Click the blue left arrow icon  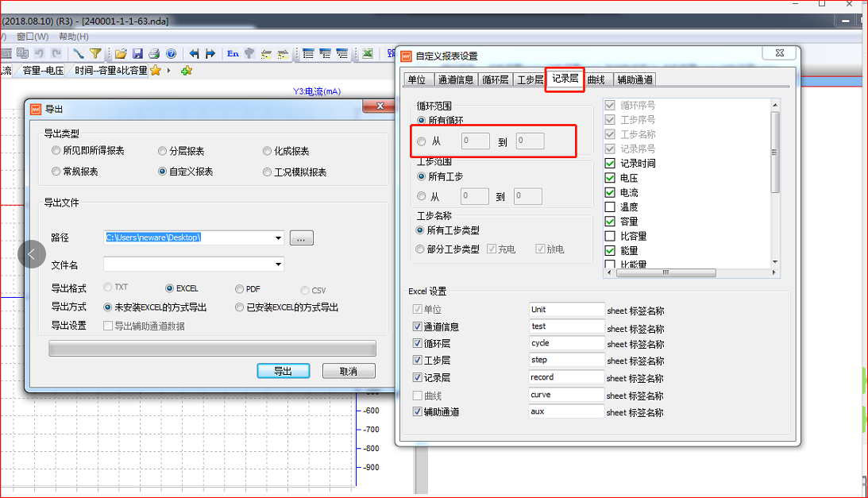(x=194, y=53)
